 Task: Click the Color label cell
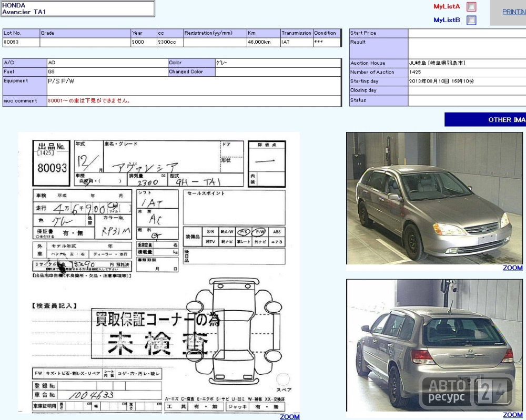point(191,63)
